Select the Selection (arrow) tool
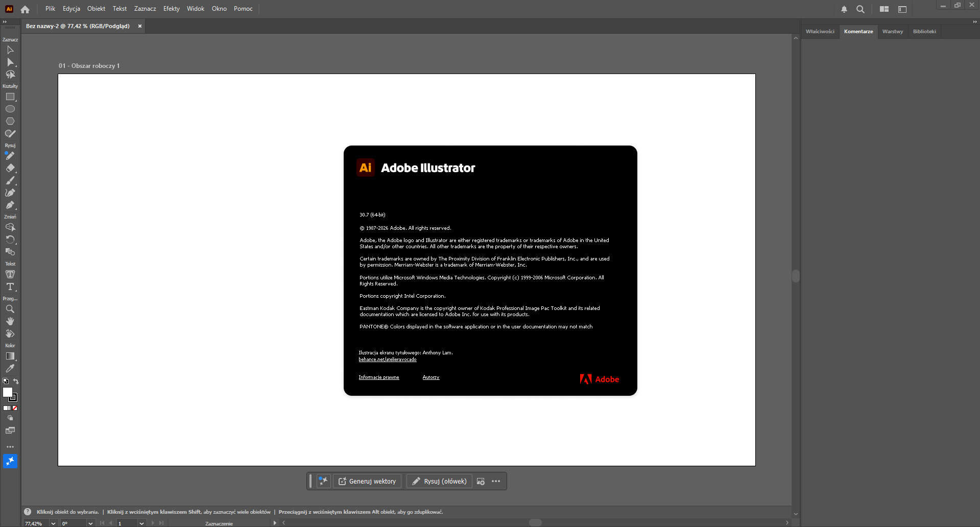980x527 pixels. click(10, 50)
